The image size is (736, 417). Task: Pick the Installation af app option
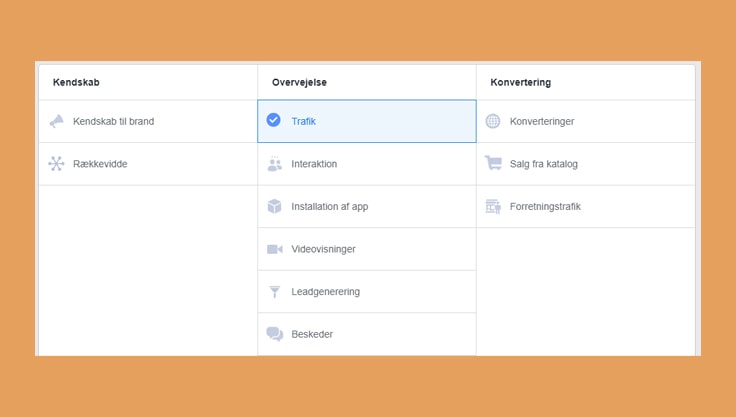click(x=330, y=207)
